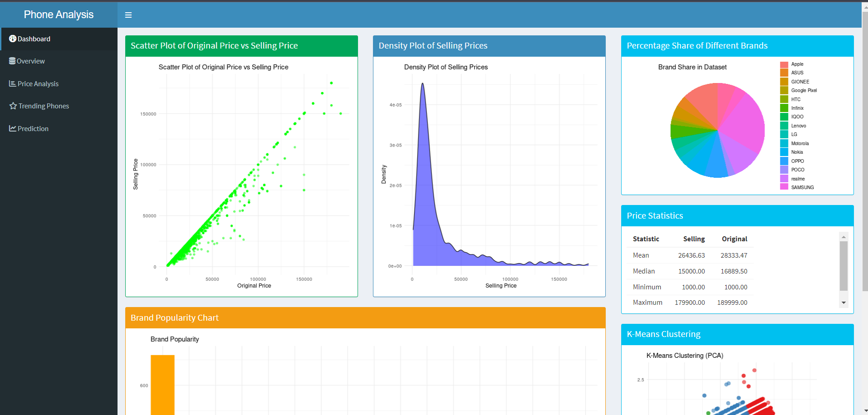Toggle the hamburger sidebar menu icon
The width and height of the screenshot is (868, 415).
[x=128, y=15]
